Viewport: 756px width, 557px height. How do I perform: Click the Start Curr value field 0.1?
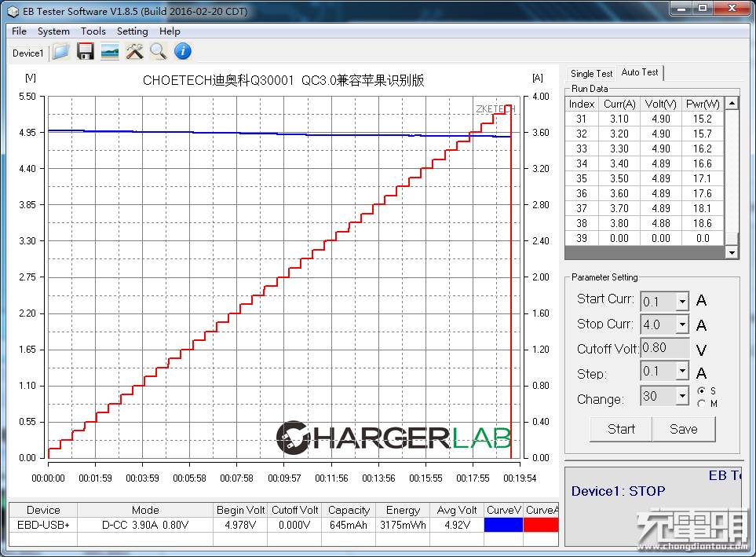tap(659, 302)
